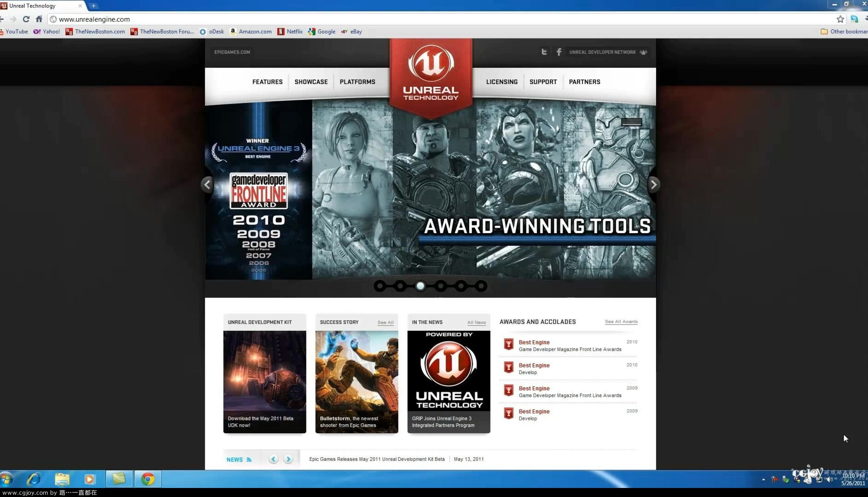Viewport: 868px width, 497px height.
Task: Show next news item in ticker
Action: 288,459
